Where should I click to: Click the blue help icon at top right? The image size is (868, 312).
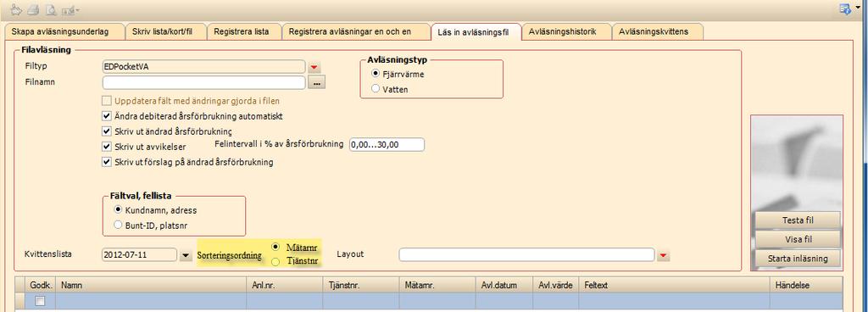point(845,8)
